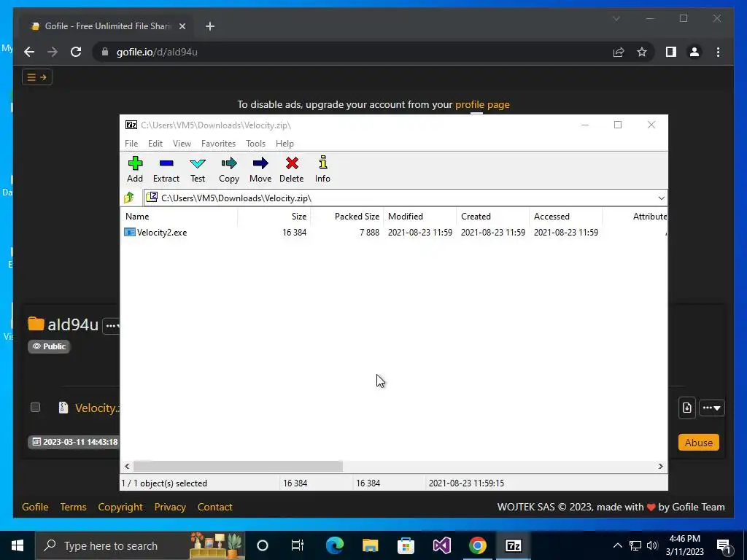The width and height of the screenshot is (747, 560).
Task: Switch to Chrome in the taskbar
Action: (x=477, y=545)
